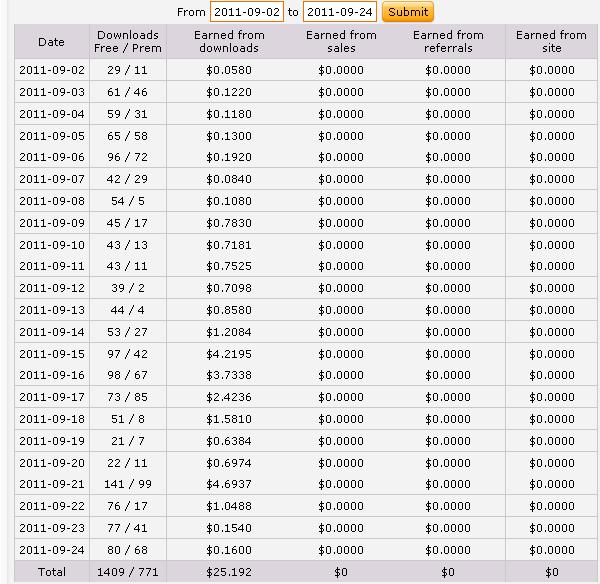Screen dimensions: 600x584
Task: Click downloads count 96 / 72
Action: [x=127, y=157]
